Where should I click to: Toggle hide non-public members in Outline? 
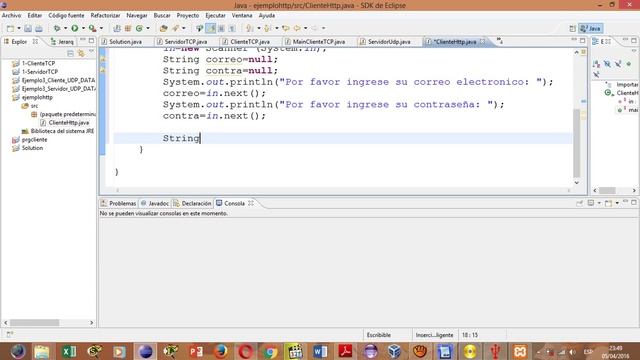click(629, 64)
